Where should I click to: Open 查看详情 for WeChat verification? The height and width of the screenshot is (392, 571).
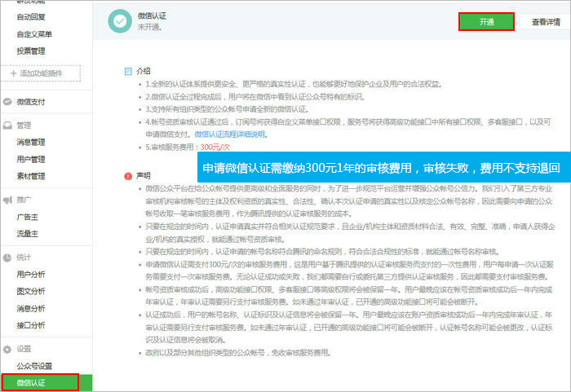click(544, 22)
